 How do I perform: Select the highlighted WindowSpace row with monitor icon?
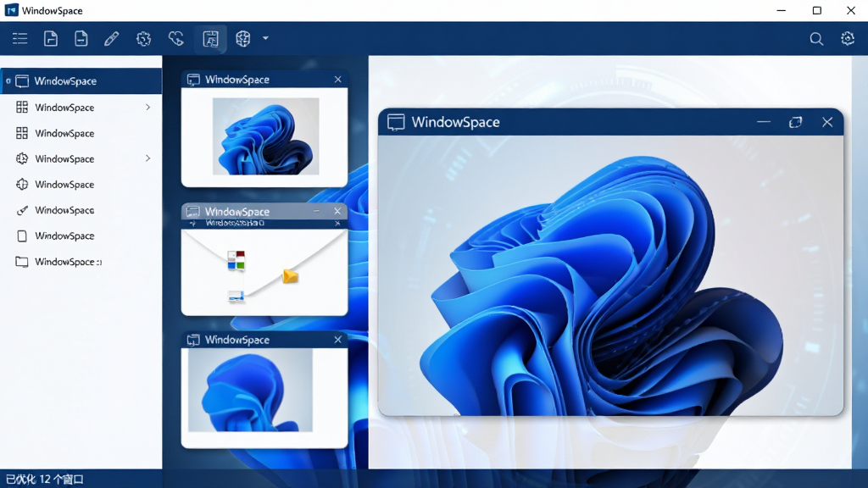(x=81, y=81)
